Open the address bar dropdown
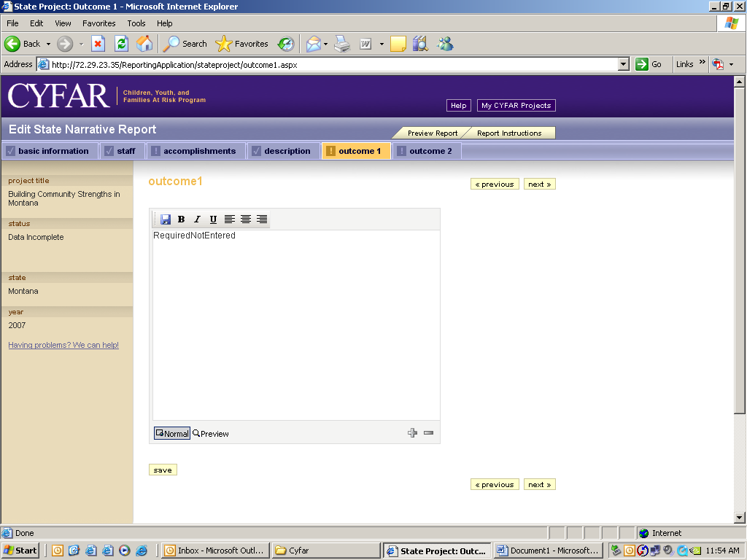The height and width of the screenshot is (560, 747). pos(623,64)
